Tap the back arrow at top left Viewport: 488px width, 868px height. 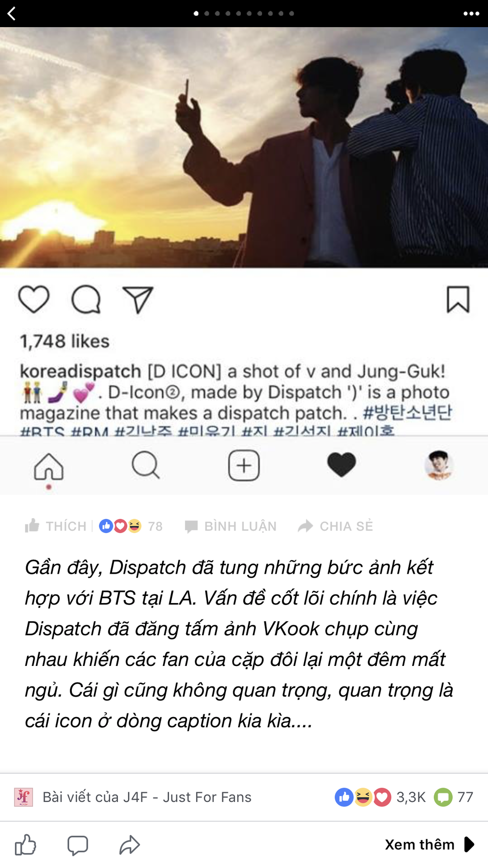12,14
